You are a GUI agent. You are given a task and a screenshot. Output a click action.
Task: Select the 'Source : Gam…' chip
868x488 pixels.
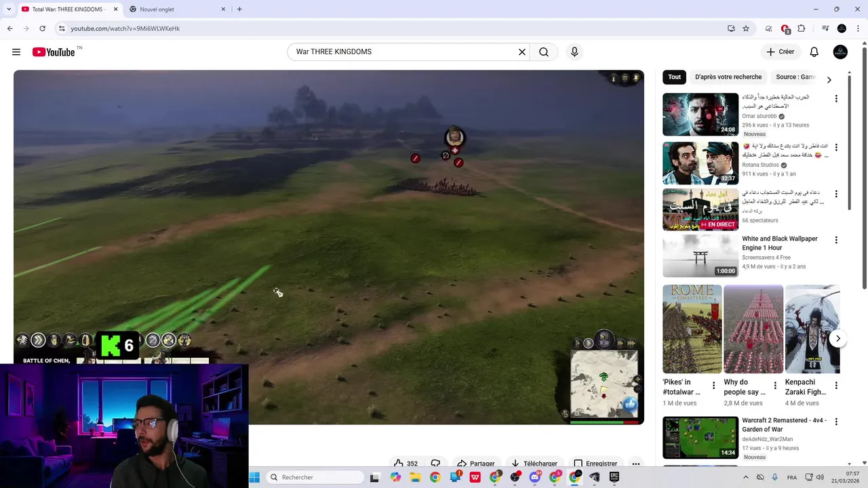(x=795, y=77)
